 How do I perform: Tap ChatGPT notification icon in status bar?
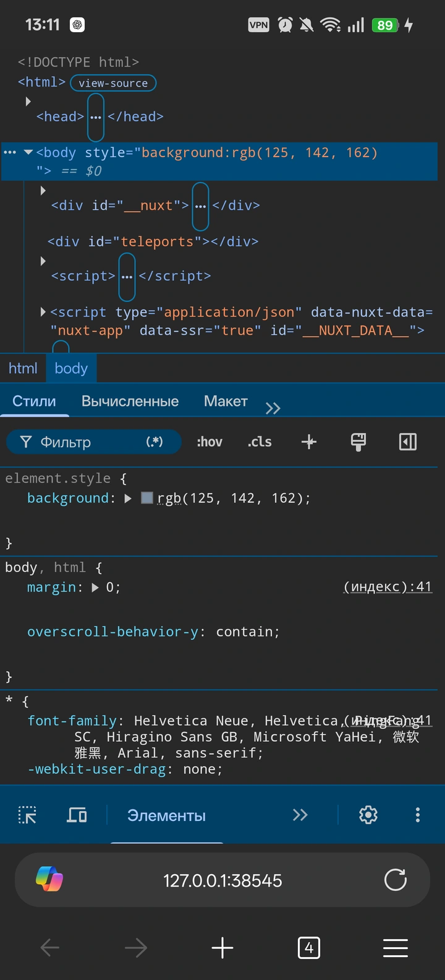pyautogui.click(x=77, y=25)
